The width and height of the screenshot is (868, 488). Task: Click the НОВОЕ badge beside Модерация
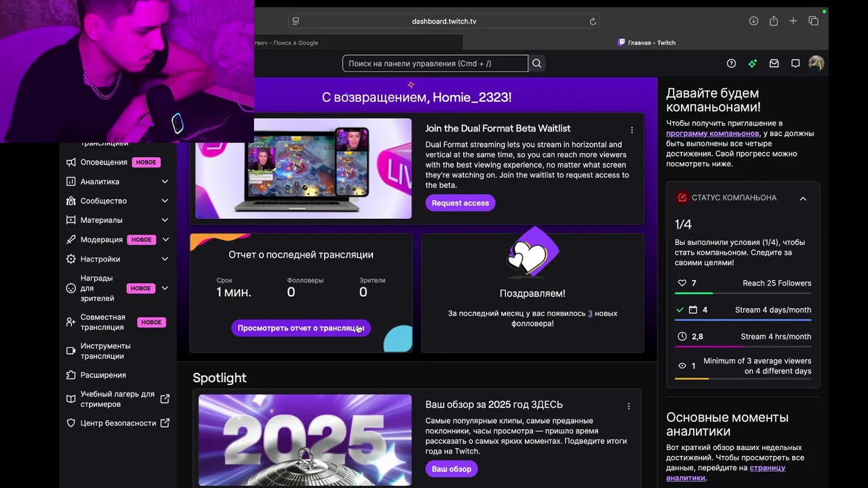point(142,239)
